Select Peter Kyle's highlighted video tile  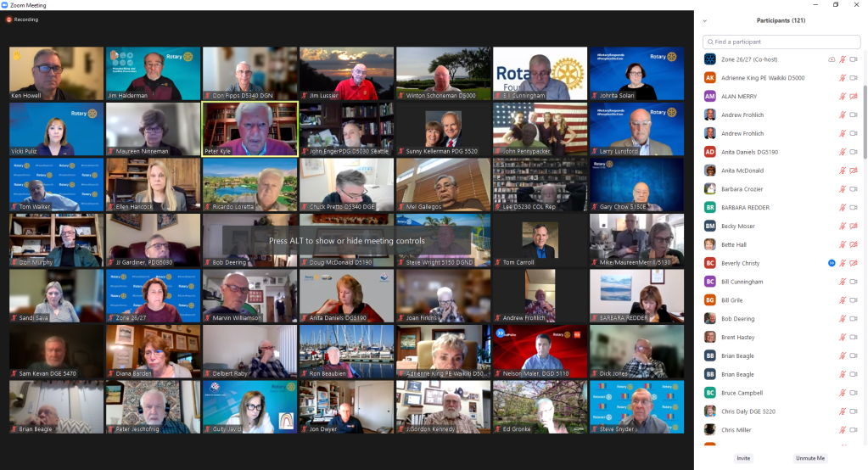tap(249, 129)
